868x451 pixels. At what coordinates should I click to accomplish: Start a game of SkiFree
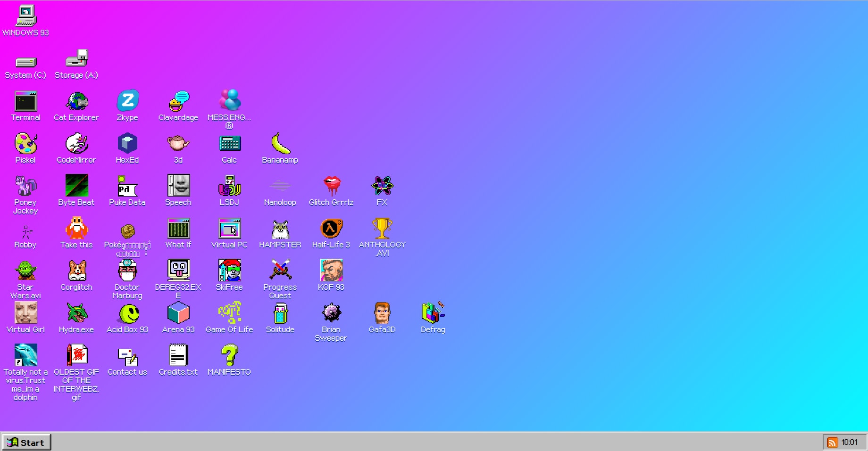(229, 271)
